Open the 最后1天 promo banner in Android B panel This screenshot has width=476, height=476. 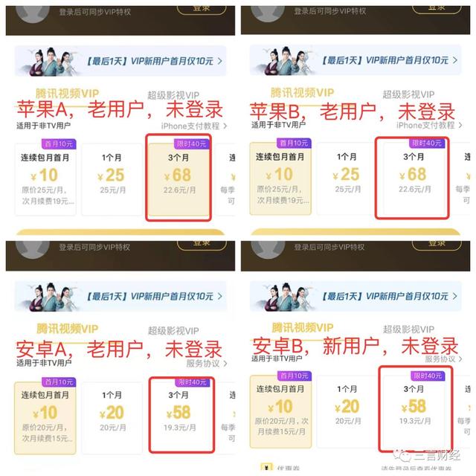(356, 296)
